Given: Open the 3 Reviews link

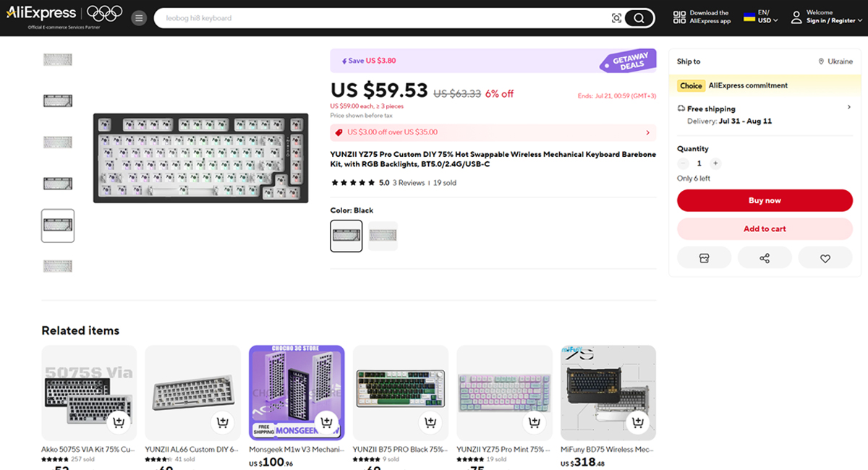Looking at the screenshot, I should pyautogui.click(x=409, y=183).
